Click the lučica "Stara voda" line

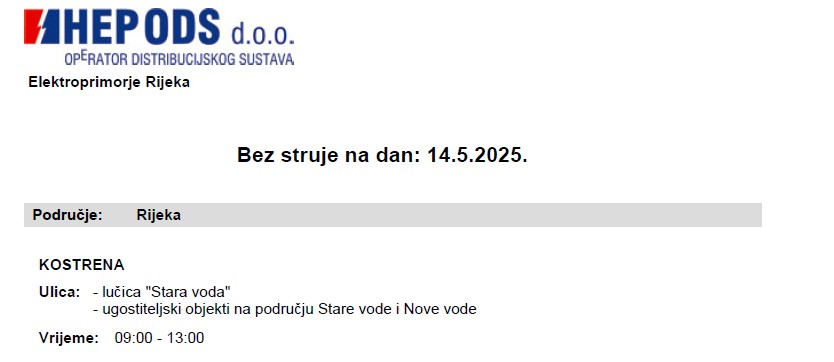[x=162, y=292]
